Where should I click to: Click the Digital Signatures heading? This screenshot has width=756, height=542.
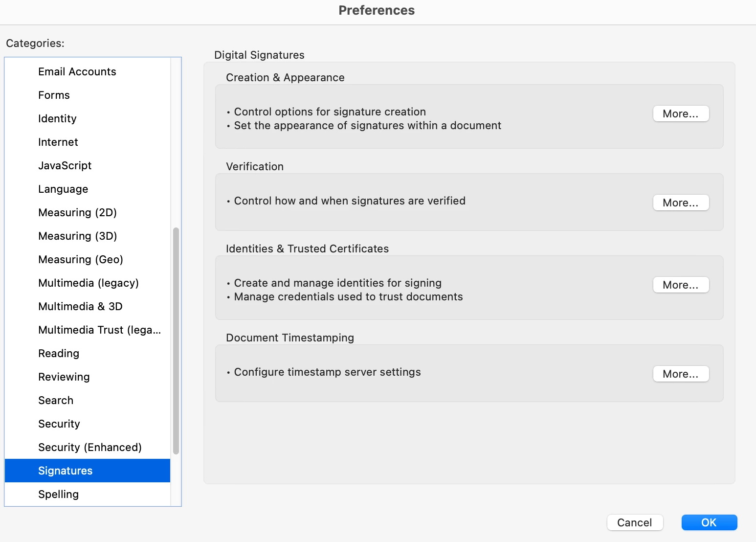click(259, 55)
